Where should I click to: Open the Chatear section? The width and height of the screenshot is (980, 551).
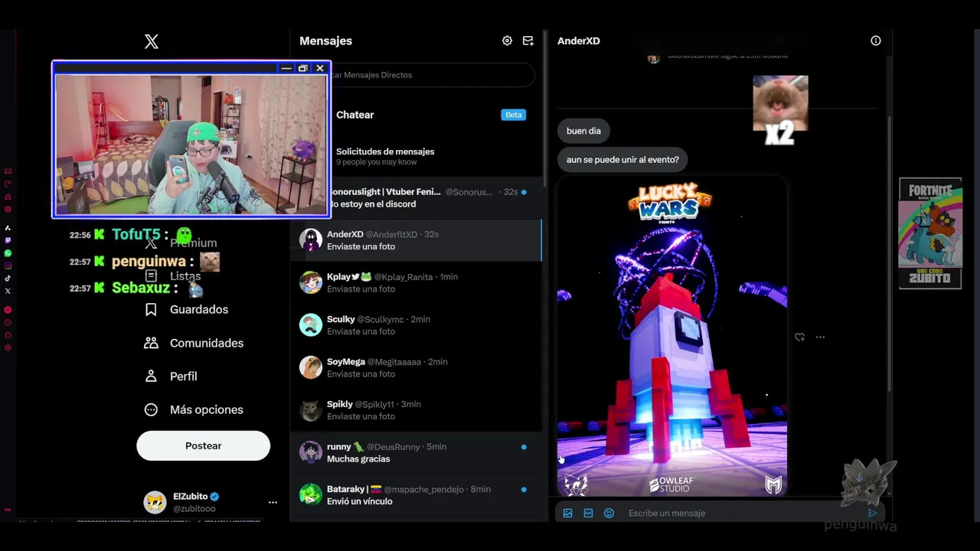click(416, 115)
